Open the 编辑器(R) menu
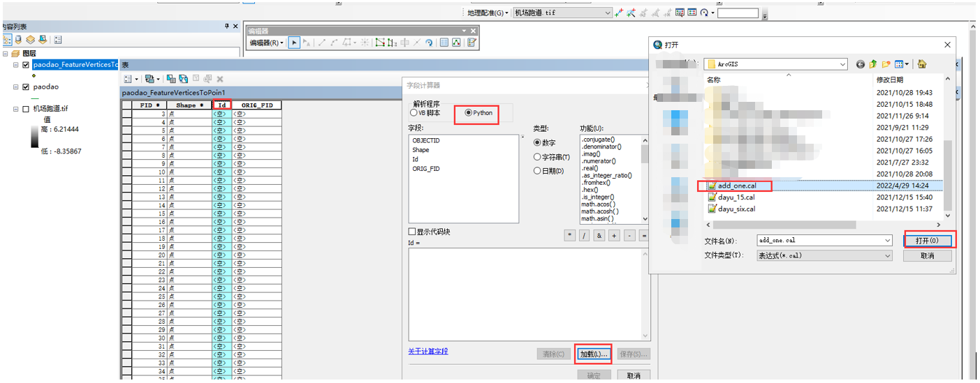The height and width of the screenshot is (383, 980). tap(266, 43)
